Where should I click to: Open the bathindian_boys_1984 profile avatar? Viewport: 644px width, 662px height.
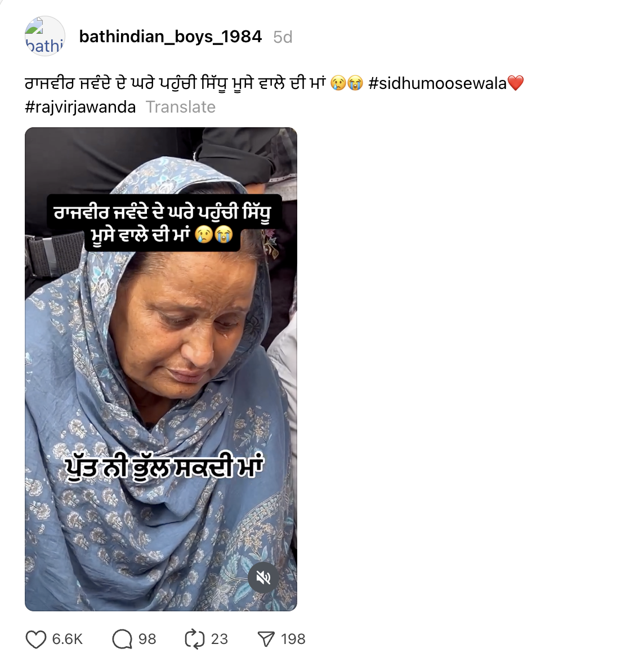(45, 36)
